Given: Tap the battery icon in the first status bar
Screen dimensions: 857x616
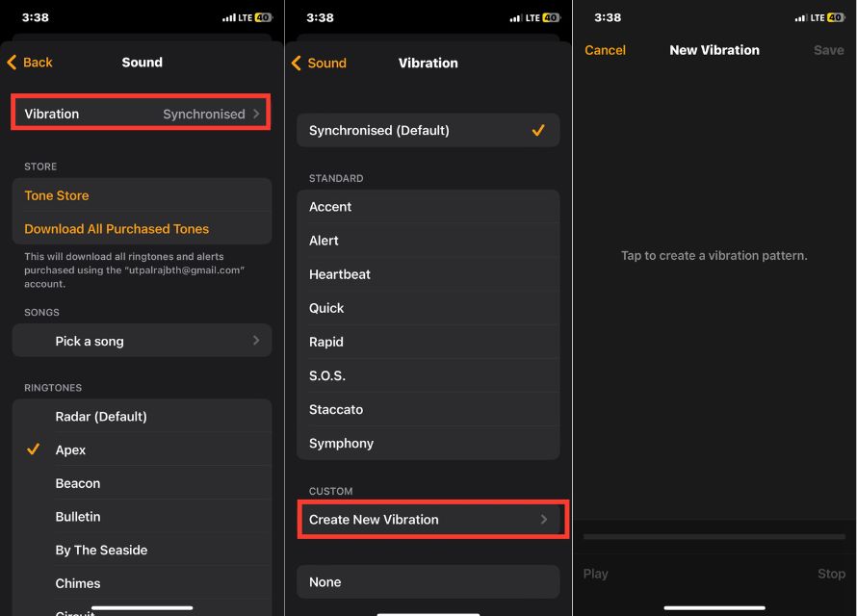Looking at the screenshot, I should click(x=263, y=17).
